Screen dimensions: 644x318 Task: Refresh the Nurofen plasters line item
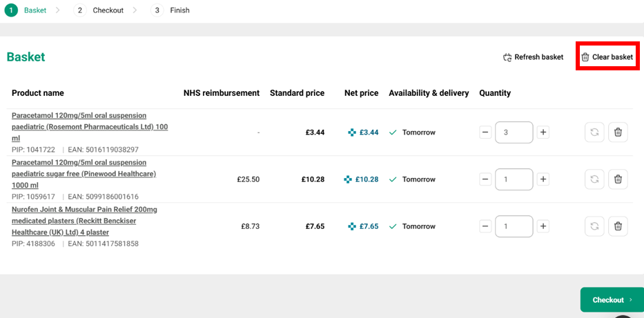point(594,226)
